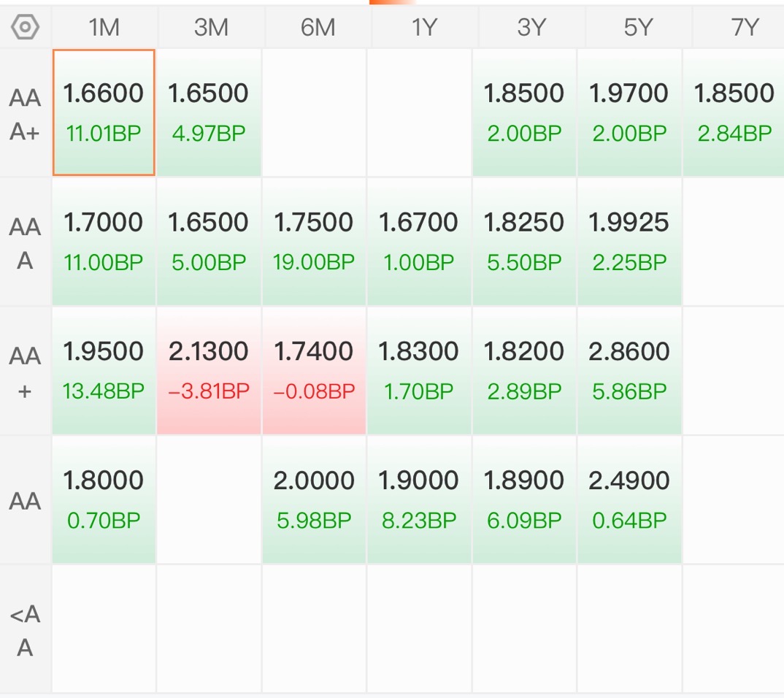Click the AA+ rating row label

25,372
